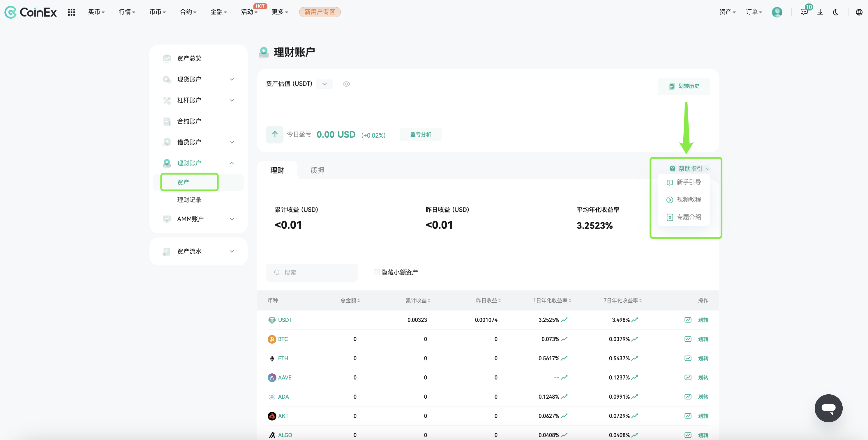Image resolution: width=868 pixels, height=440 pixels.
Task: Open 合约账户 in the sidebar
Action: [189, 121]
